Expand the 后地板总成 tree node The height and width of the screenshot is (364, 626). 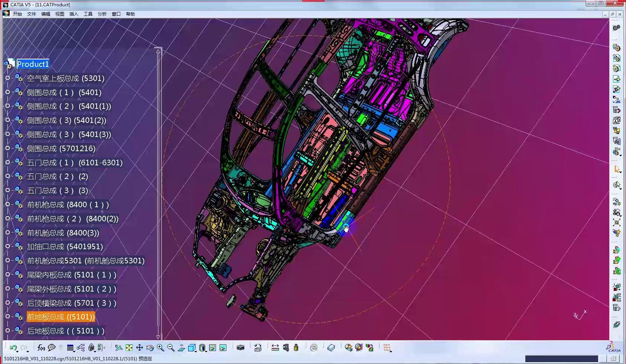(x=7, y=331)
